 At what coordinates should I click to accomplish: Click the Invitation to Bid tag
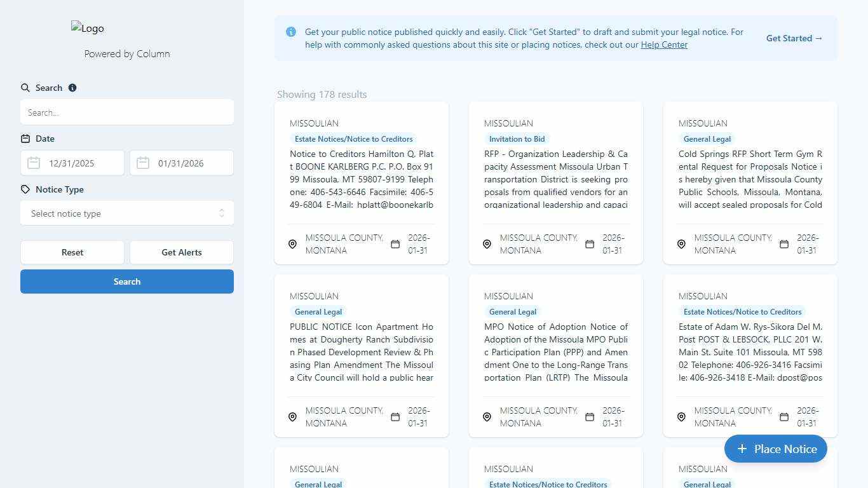517,139
